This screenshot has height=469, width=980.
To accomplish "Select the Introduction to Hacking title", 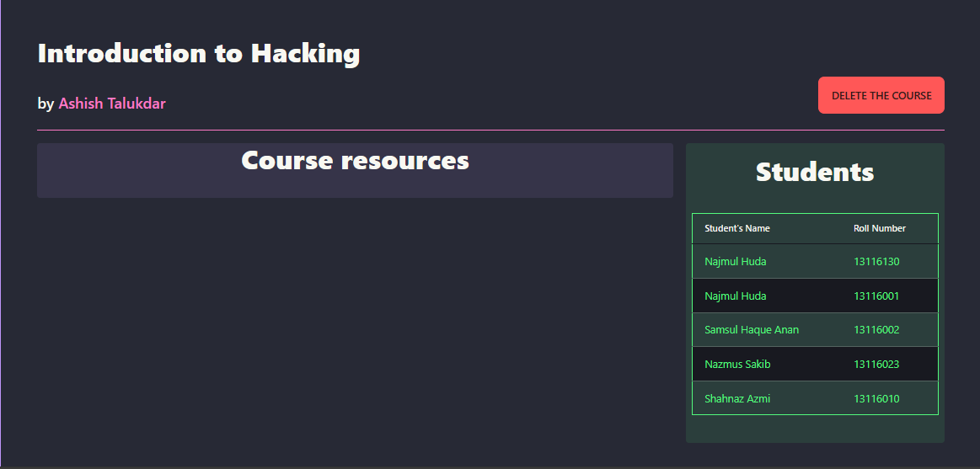I will pos(199,54).
